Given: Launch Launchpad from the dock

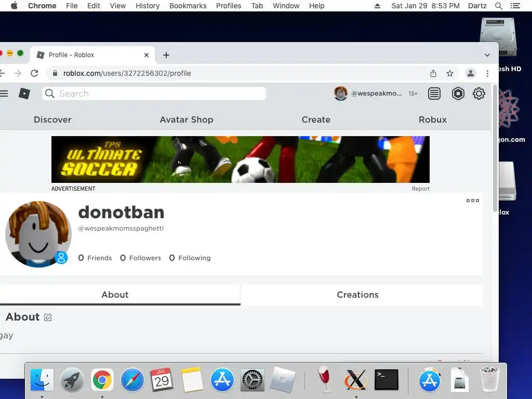Looking at the screenshot, I should 72,380.
